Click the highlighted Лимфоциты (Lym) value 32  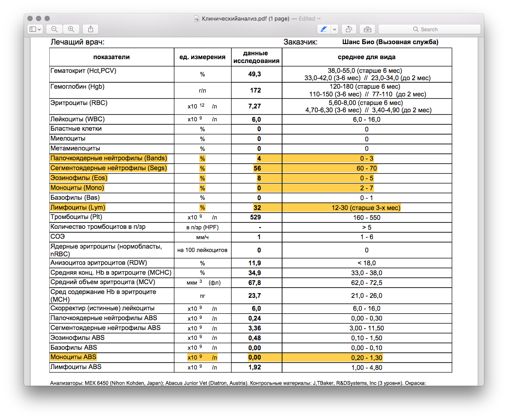click(x=257, y=208)
